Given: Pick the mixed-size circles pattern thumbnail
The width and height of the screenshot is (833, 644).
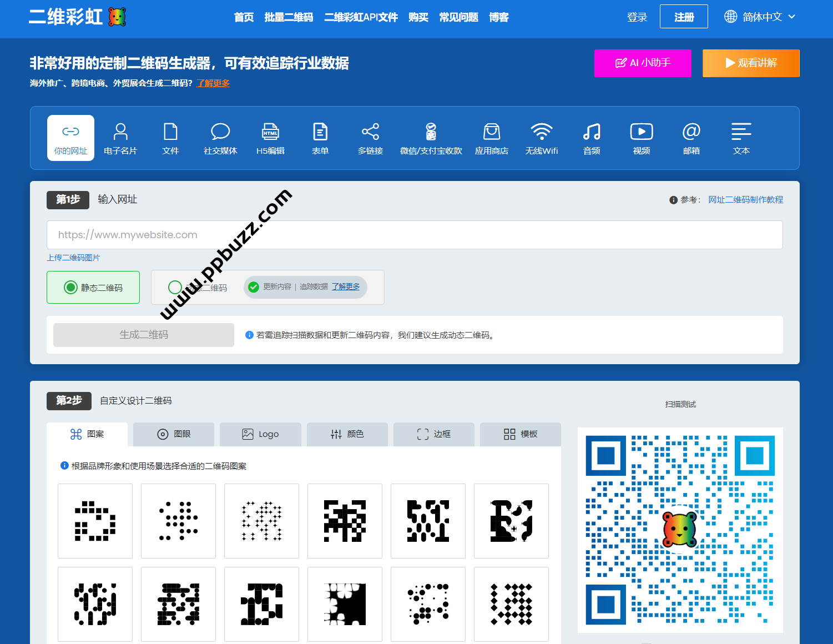Looking at the screenshot, I should (428, 604).
